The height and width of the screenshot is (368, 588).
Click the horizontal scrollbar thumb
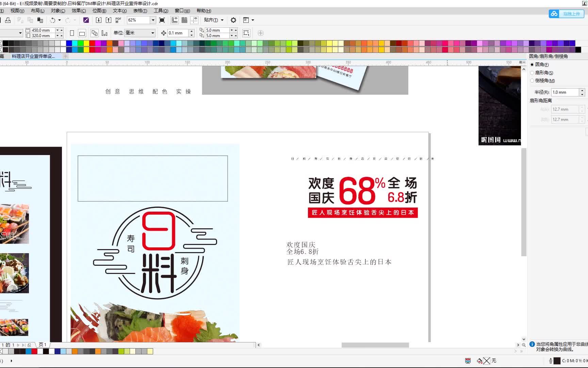(x=375, y=345)
